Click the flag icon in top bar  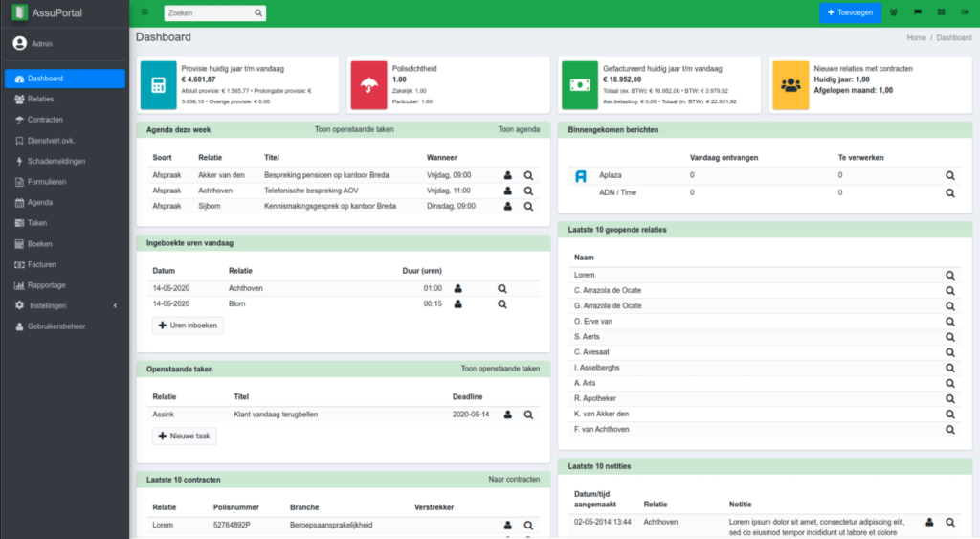pyautogui.click(x=918, y=12)
